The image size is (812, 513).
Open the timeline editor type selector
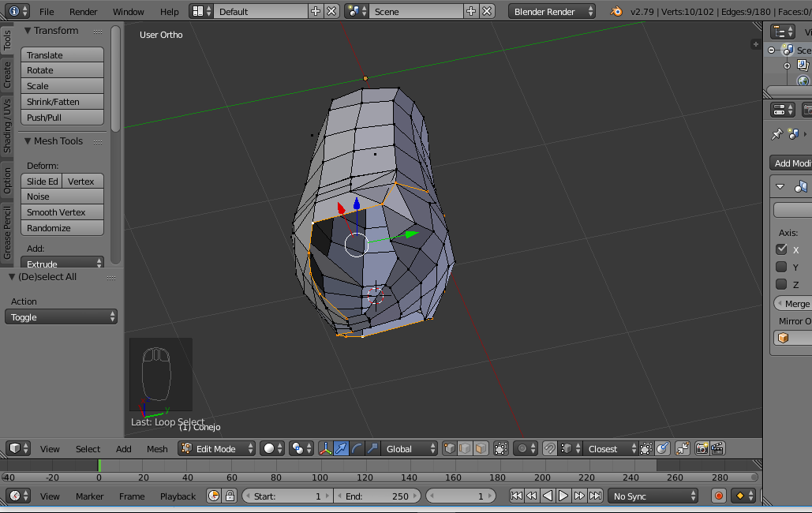tap(19, 496)
